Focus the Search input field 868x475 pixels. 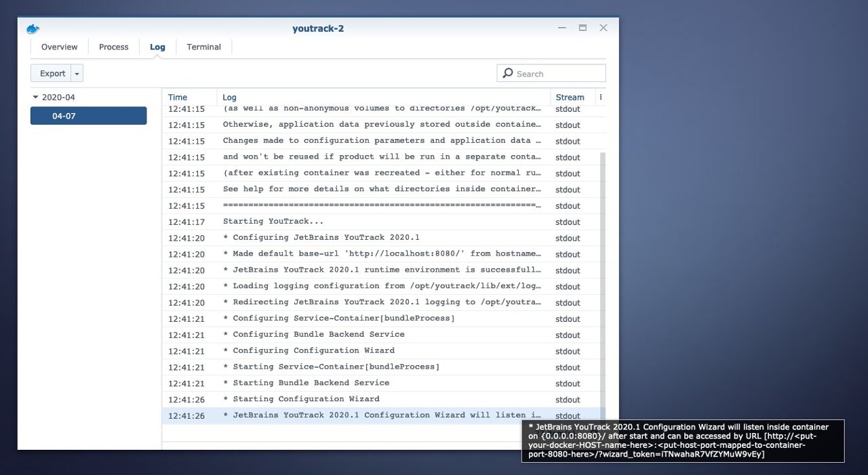point(551,73)
